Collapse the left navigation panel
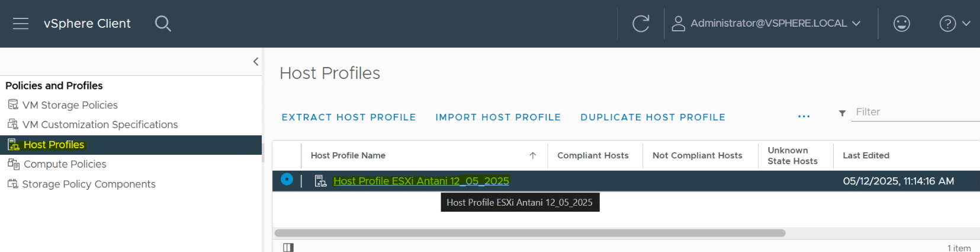 256,62
